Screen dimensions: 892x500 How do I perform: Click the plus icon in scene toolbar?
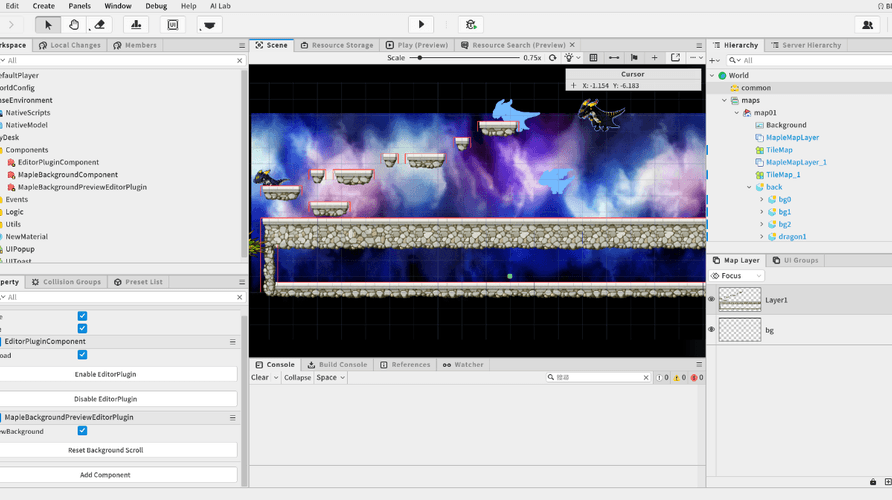pyautogui.click(x=654, y=57)
